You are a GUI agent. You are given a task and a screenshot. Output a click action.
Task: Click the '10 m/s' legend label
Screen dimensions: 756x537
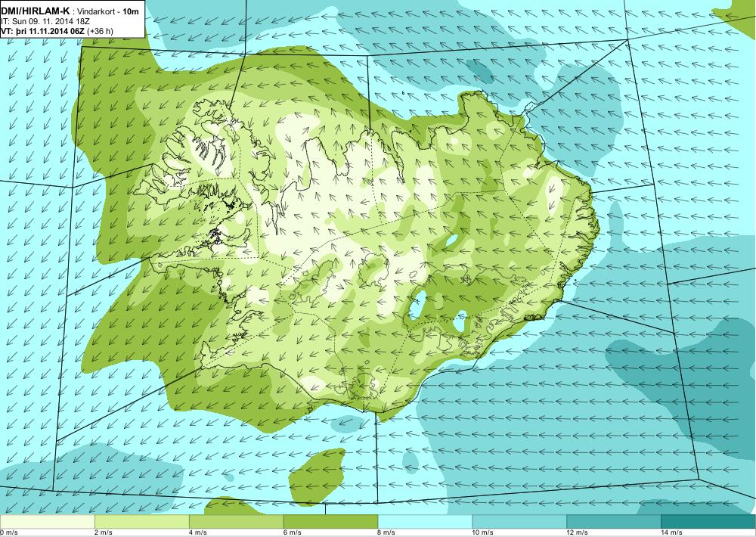[x=482, y=532]
